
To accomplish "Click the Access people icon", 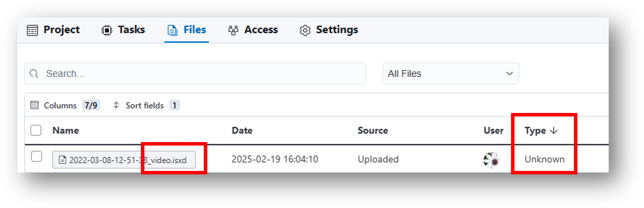I will (x=233, y=30).
